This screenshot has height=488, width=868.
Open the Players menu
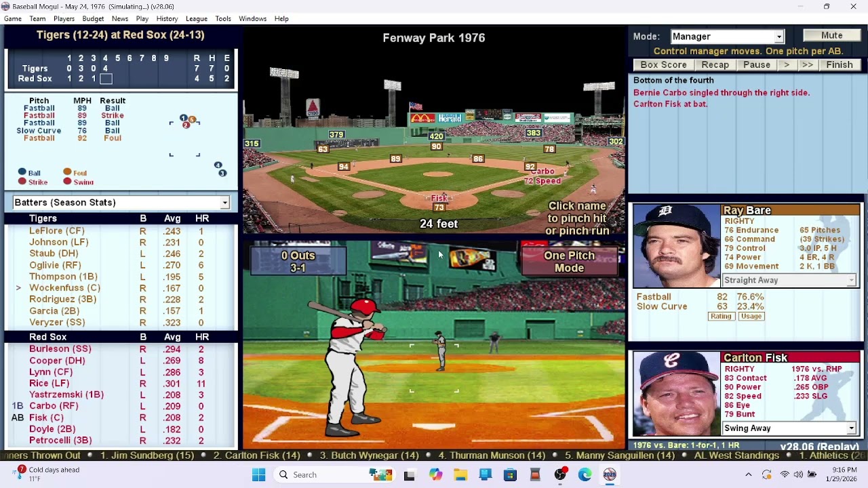click(64, 18)
